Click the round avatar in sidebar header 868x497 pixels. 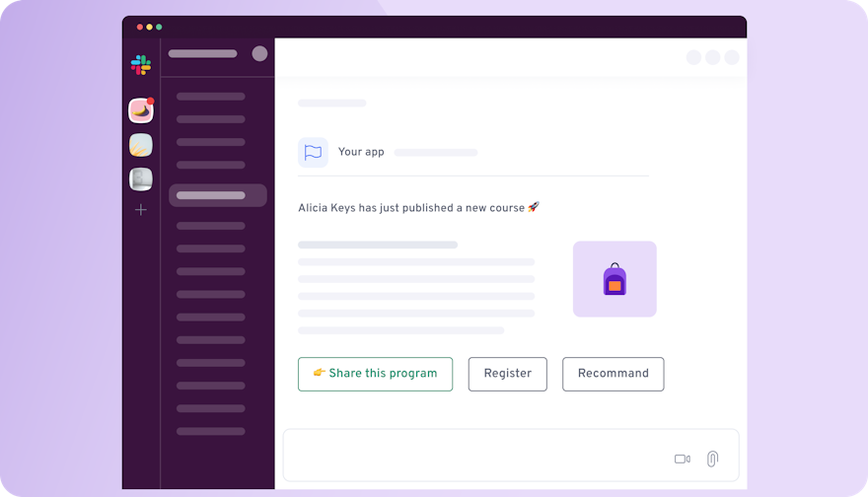(259, 53)
